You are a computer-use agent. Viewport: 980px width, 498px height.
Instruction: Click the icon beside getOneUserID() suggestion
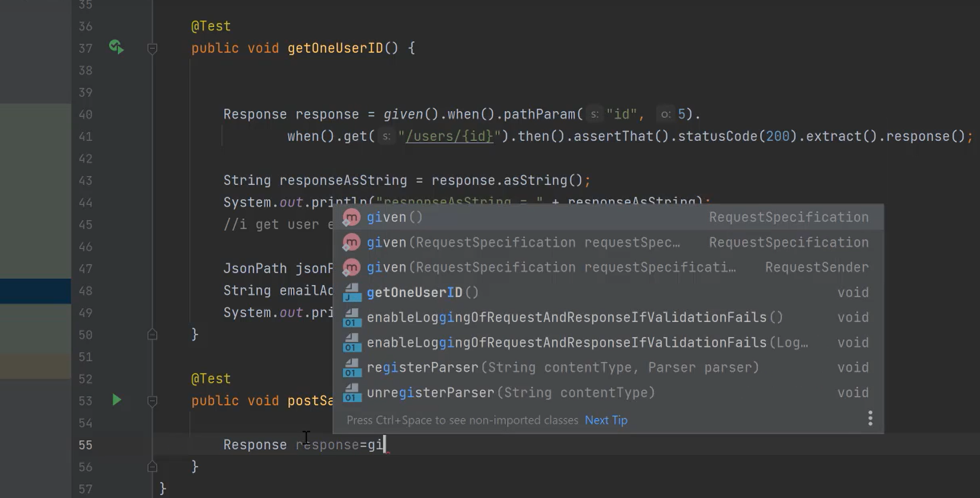(352, 292)
